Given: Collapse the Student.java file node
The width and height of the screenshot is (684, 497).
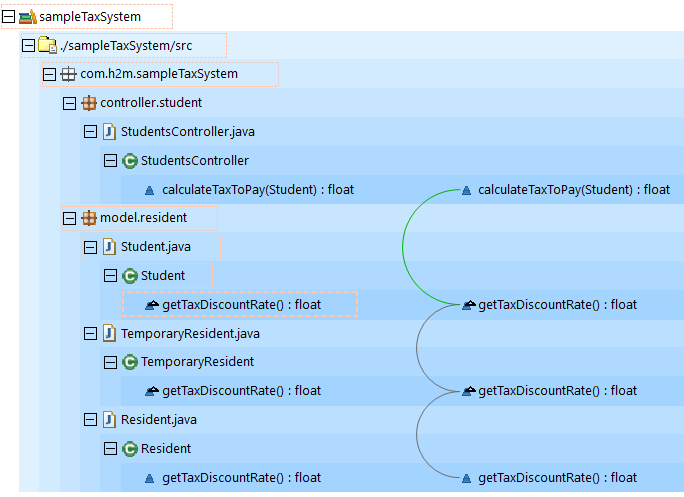Looking at the screenshot, I should click(90, 247).
